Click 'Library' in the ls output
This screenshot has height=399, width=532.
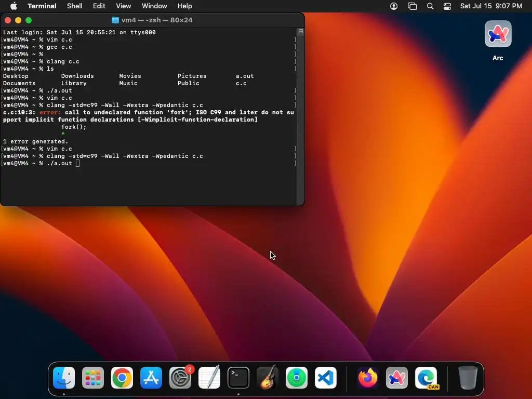[74, 83]
